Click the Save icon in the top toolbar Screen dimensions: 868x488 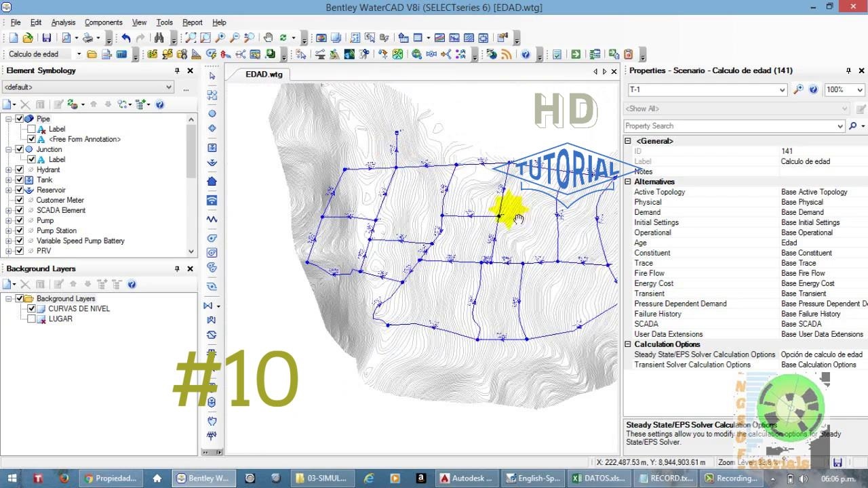tap(46, 38)
